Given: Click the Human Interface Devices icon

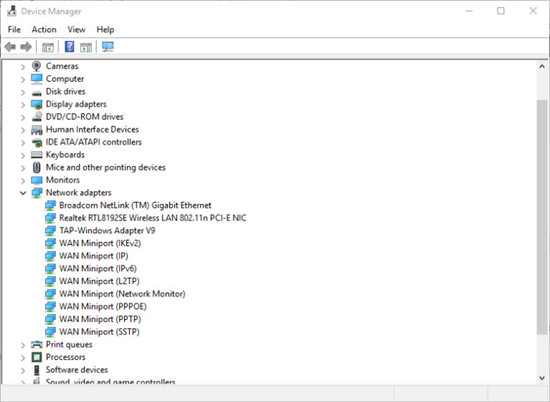Looking at the screenshot, I should tap(36, 130).
